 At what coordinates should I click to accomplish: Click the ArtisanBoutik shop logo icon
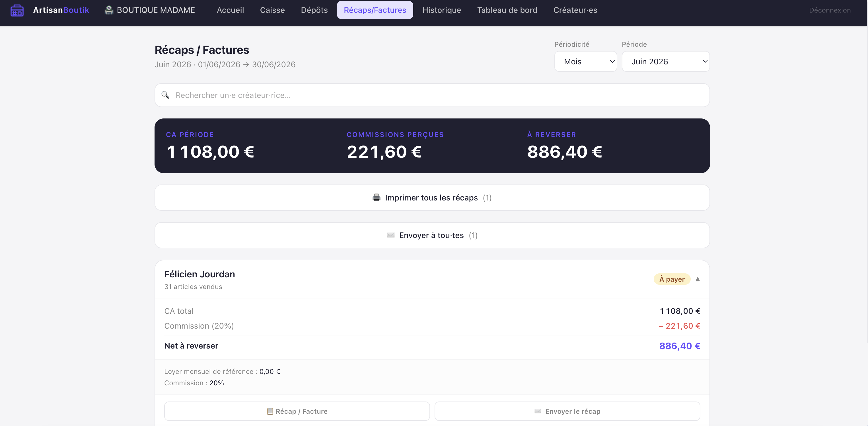(x=17, y=10)
